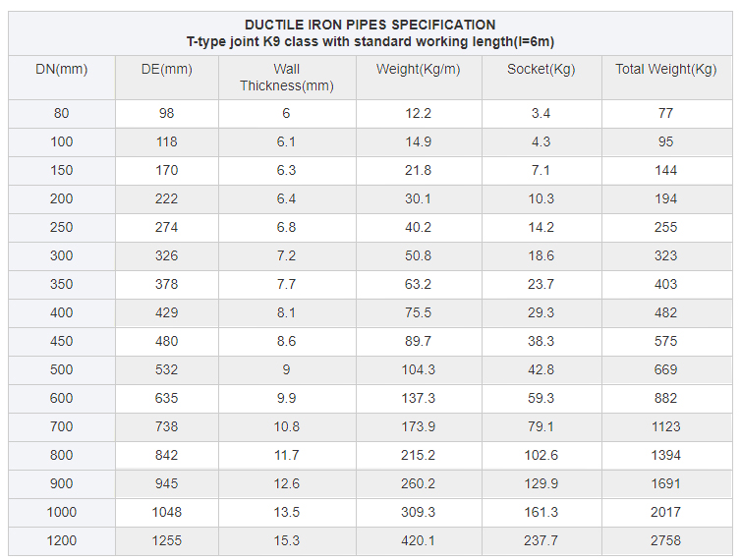The image size is (741, 560).
Task: Click the Weight(Kg/m) column header
Action: [418, 69]
